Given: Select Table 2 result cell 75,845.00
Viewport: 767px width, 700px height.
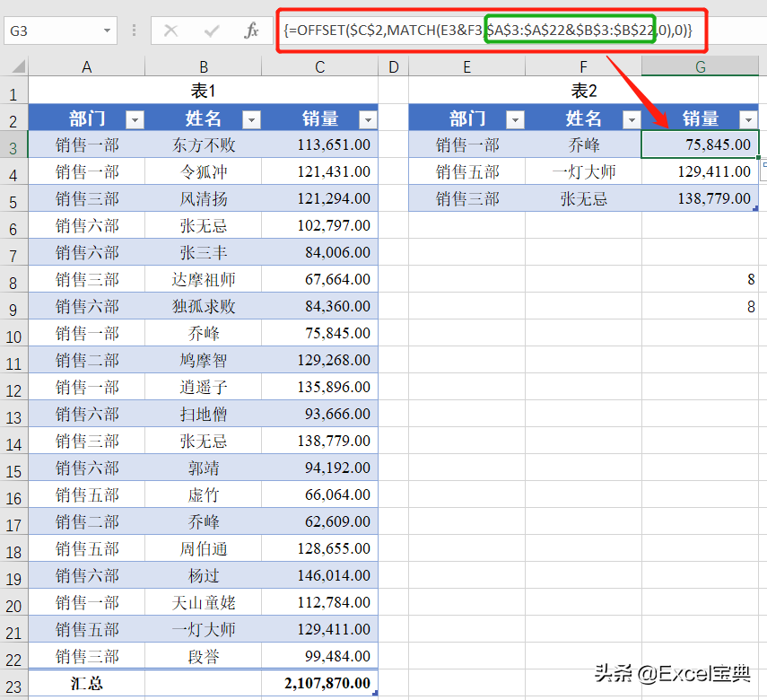Looking at the screenshot, I should (701, 144).
